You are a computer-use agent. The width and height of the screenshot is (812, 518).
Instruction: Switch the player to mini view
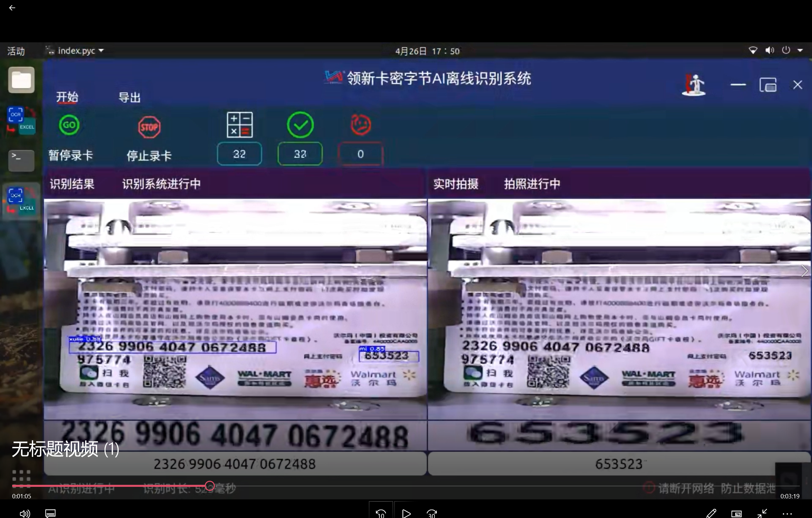(737, 513)
